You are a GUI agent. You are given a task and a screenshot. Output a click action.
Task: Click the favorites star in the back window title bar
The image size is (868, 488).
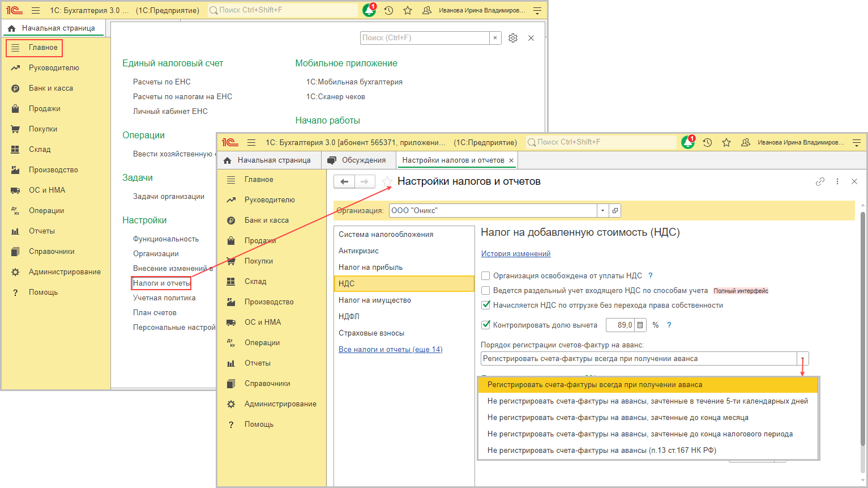point(408,10)
